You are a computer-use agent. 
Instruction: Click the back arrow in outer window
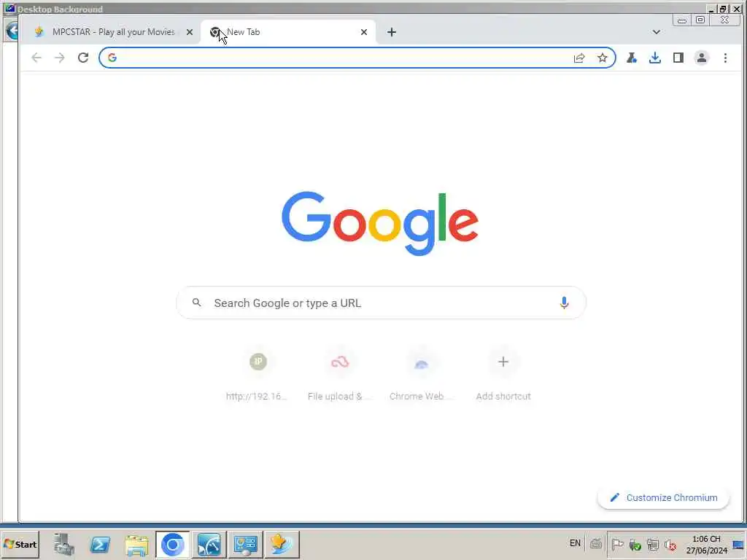[12, 31]
